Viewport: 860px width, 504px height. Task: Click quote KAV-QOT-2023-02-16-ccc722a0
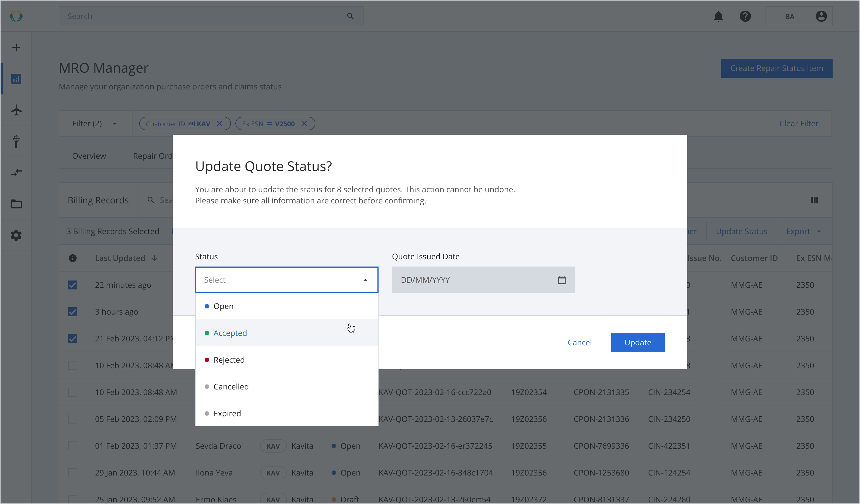click(x=435, y=392)
